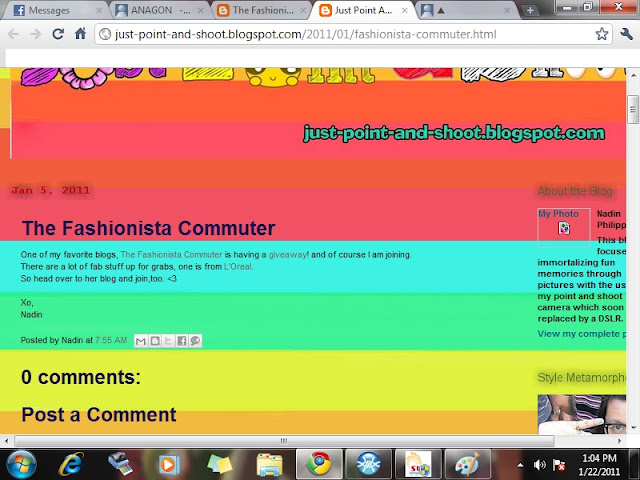Click the volume speaker tray icon

[x=540, y=465]
